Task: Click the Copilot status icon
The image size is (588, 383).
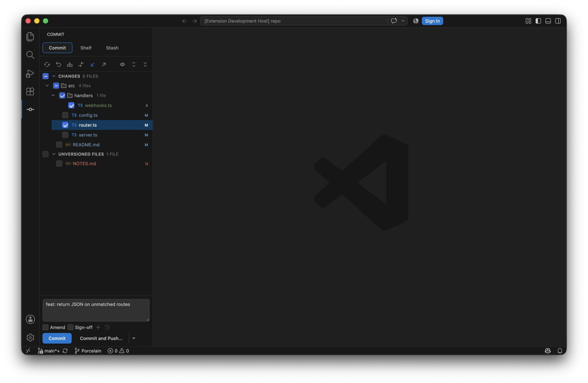Action: (548, 351)
